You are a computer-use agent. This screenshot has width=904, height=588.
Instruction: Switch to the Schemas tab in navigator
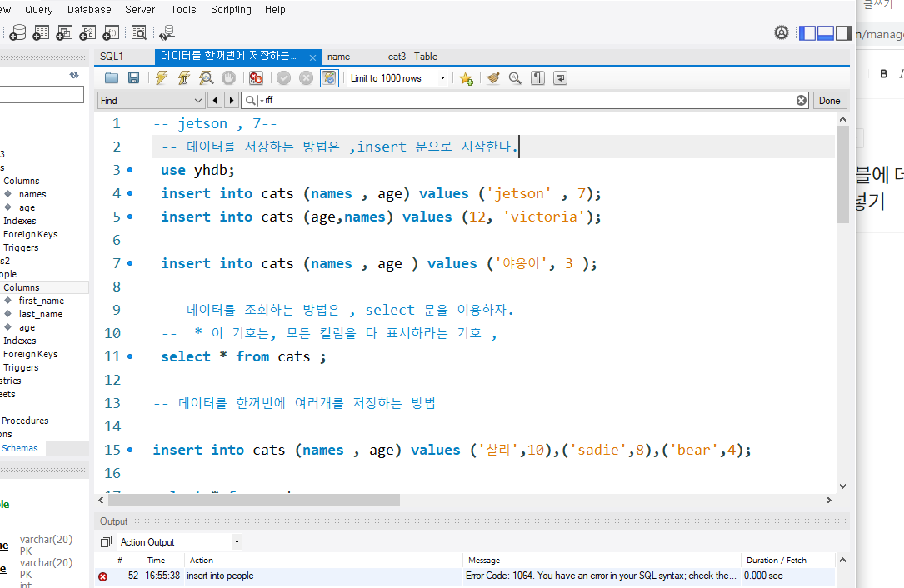click(x=20, y=448)
